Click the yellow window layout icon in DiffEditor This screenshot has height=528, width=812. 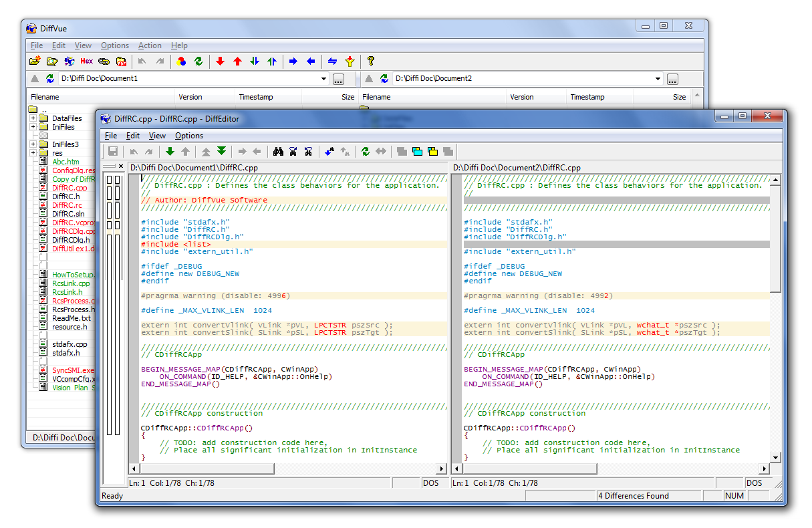point(433,152)
